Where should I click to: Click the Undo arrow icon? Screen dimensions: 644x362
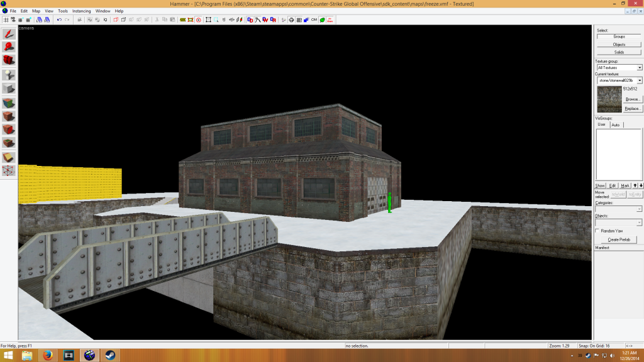(59, 19)
